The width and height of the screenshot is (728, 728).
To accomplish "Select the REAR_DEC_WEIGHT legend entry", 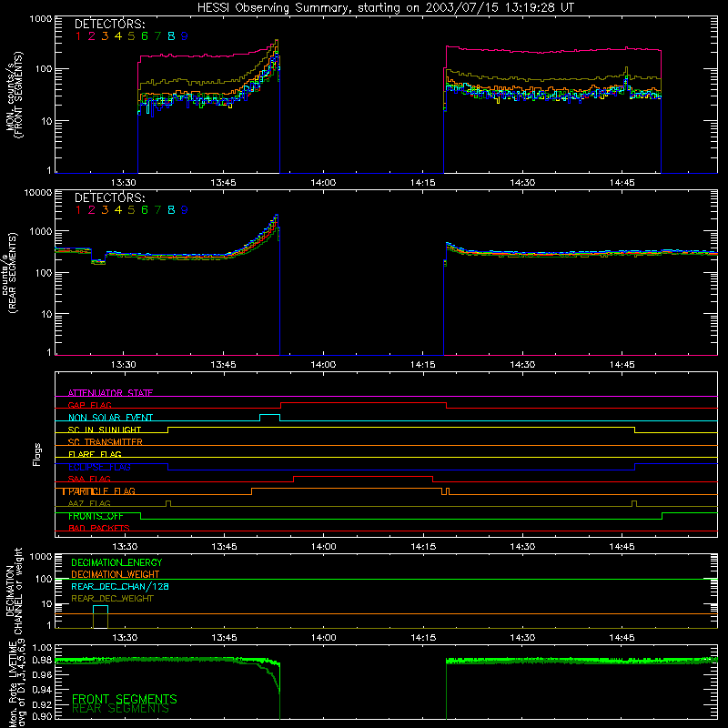I will (112, 599).
